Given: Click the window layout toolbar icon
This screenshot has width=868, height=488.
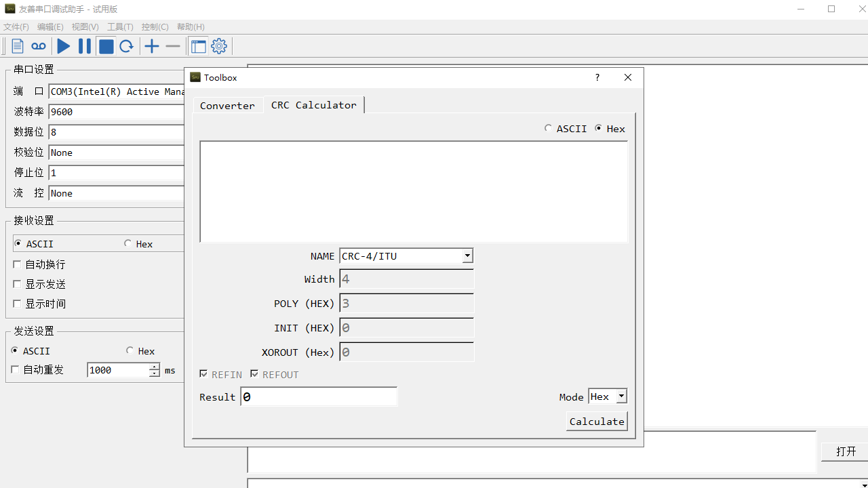Looking at the screenshot, I should (198, 45).
